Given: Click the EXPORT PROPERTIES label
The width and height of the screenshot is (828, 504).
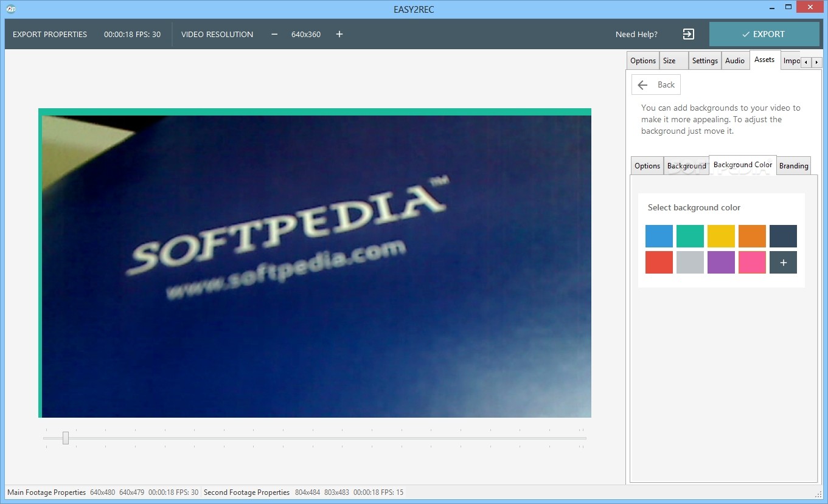Looking at the screenshot, I should click(x=50, y=34).
